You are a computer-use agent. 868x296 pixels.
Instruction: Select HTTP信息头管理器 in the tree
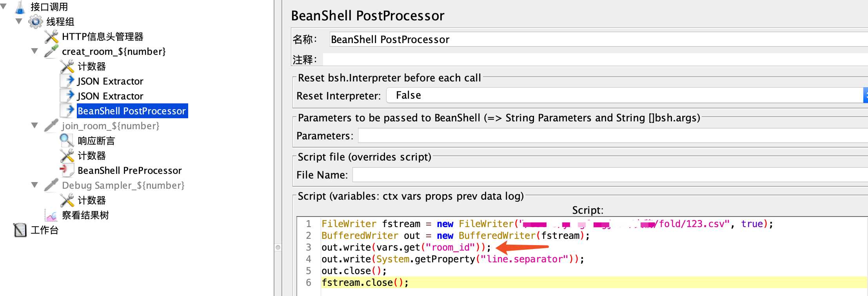click(103, 37)
